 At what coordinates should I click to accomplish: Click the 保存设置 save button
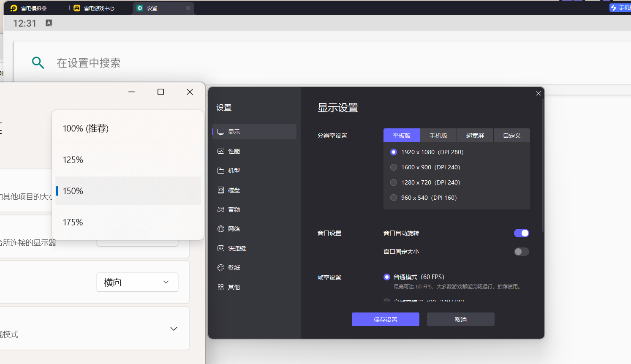[x=385, y=319]
